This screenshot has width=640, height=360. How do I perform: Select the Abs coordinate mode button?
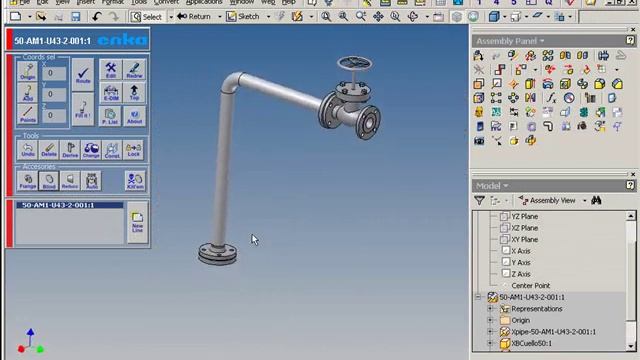27,93
